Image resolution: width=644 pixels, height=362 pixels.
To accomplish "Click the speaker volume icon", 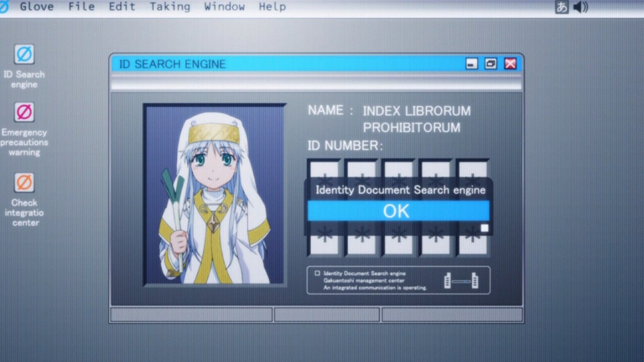I will click(x=581, y=7).
